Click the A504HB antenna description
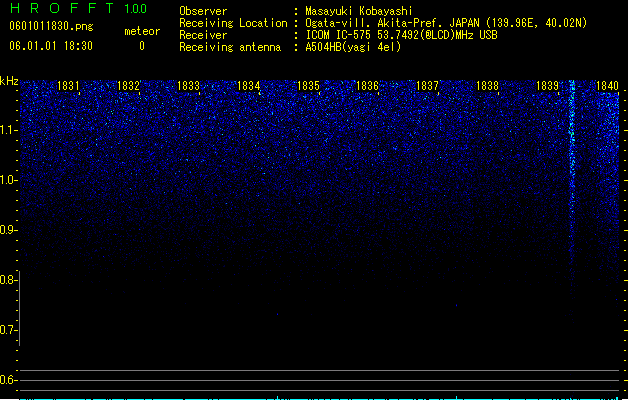The image size is (629, 400). coord(353,47)
